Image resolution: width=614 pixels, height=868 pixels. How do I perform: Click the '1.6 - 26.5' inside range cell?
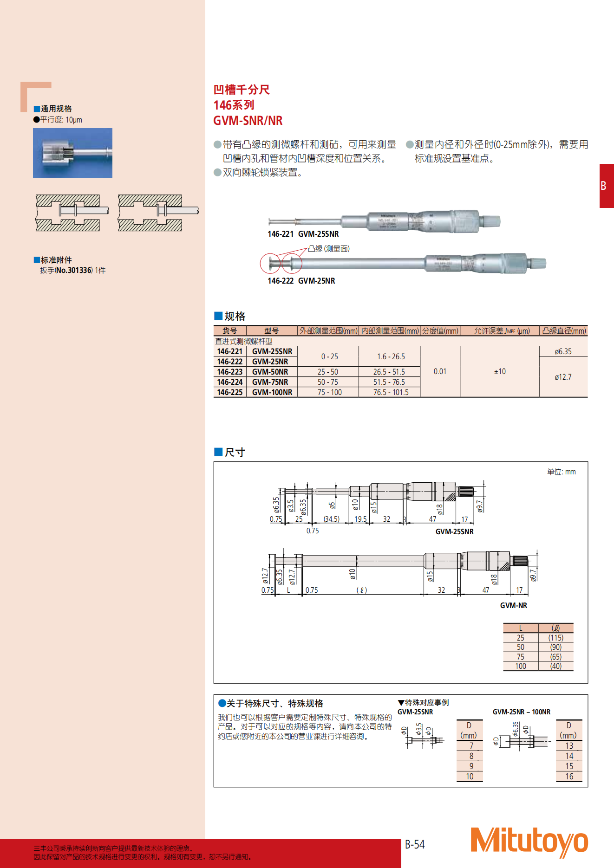pyautogui.click(x=391, y=356)
